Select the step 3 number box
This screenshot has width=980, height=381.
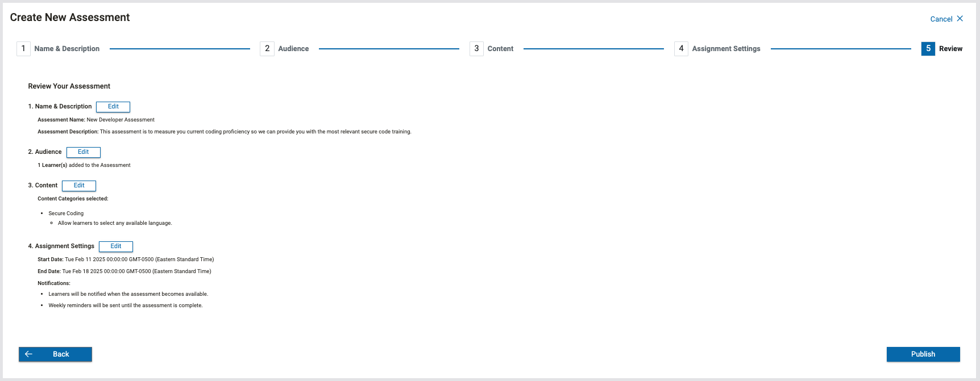point(476,49)
